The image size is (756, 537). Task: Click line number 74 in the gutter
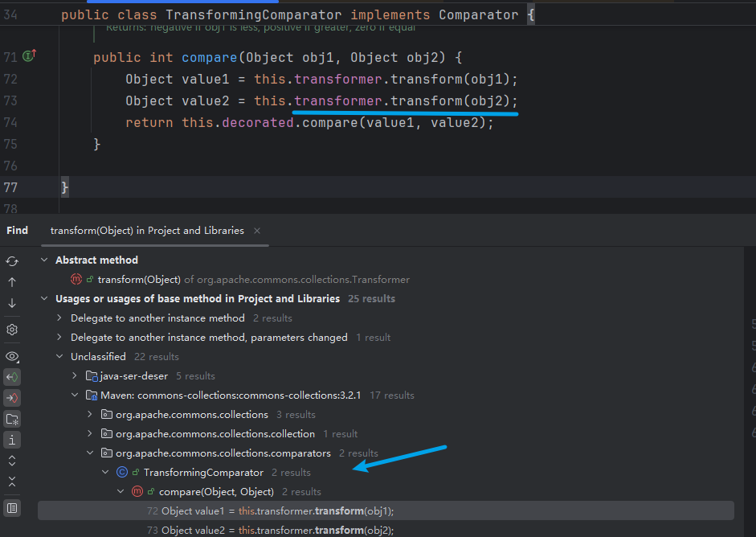point(10,122)
